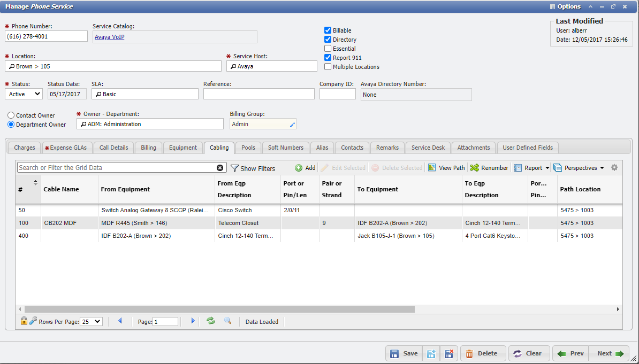Click the grid horizontal scrollbar thumb
This screenshot has width=639, height=364.
[x=219, y=309]
